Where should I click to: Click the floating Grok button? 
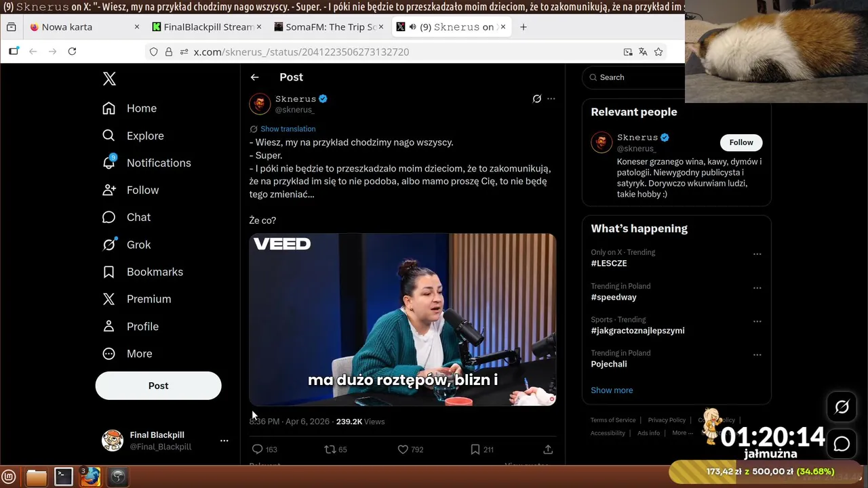(x=842, y=407)
